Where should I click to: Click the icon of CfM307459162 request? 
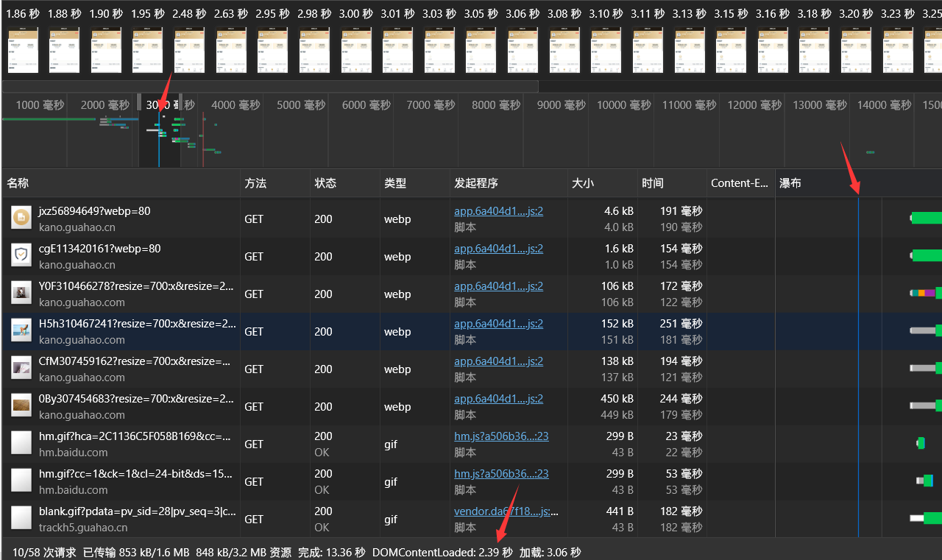coord(21,368)
